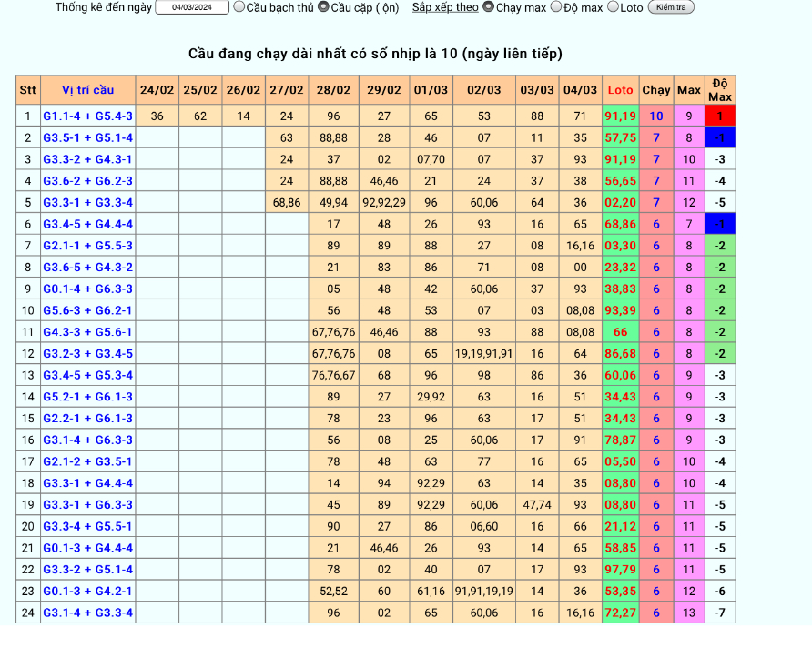Click the red Độ Max cell in row 1

(719, 116)
